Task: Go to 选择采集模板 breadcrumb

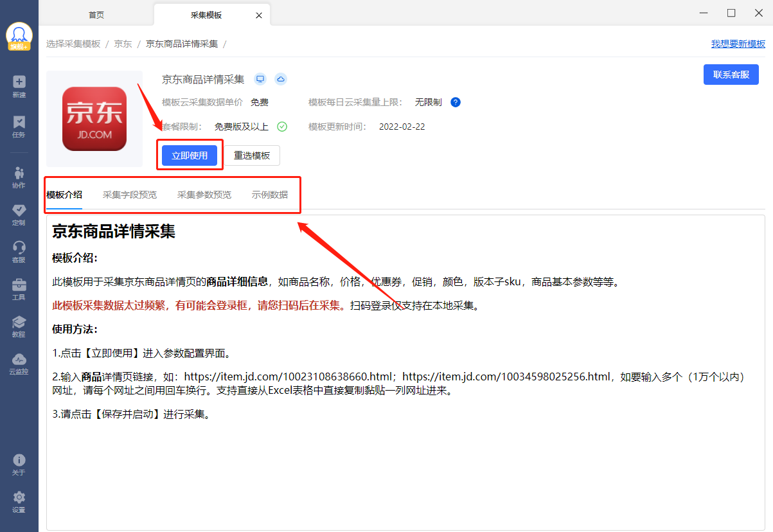Action: point(73,44)
